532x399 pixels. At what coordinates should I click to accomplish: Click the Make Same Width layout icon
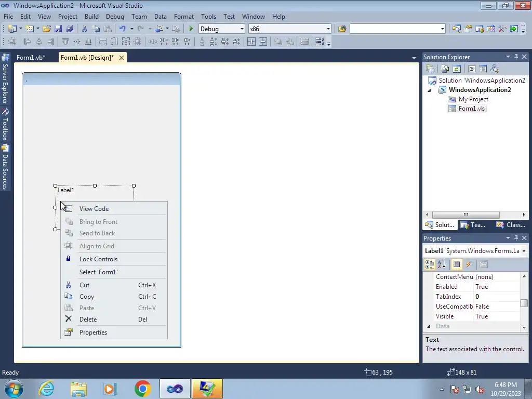coord(103,42)
